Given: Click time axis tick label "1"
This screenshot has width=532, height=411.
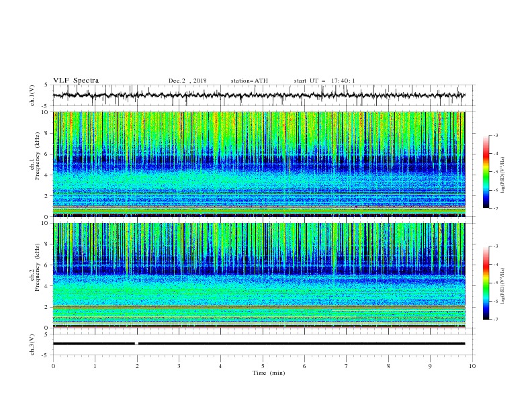Looking at the screenshot, I should pos(95,366).
